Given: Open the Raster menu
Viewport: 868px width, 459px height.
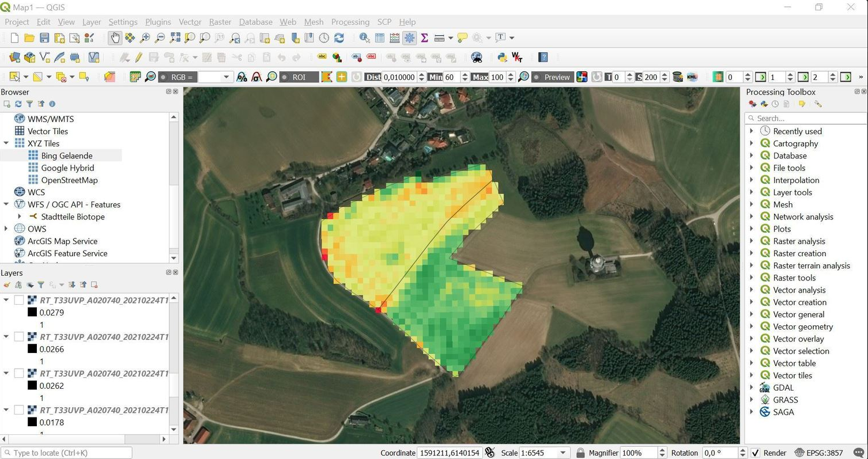Looking at the screenshot, I should point(220,22).
